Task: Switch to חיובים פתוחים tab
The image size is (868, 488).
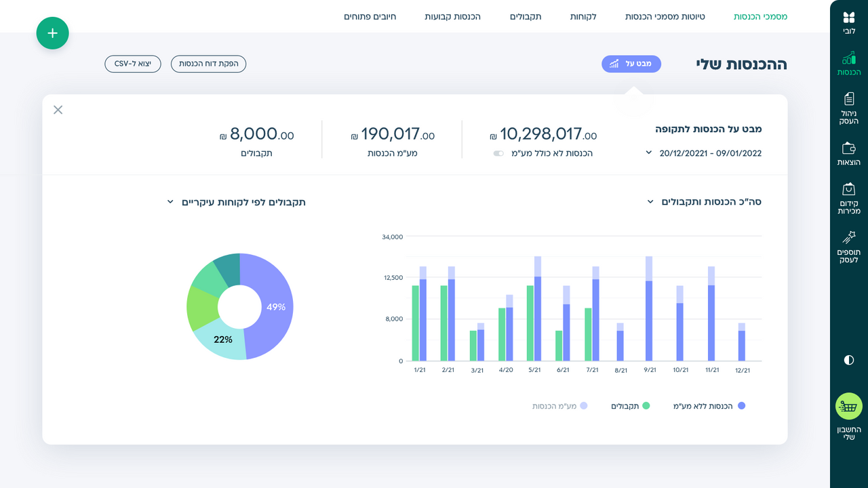Action: point(370,16)
